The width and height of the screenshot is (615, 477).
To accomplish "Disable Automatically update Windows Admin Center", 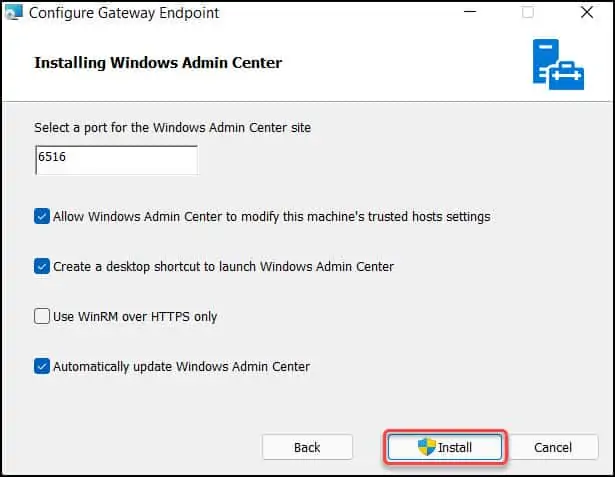I will [42, 366].
